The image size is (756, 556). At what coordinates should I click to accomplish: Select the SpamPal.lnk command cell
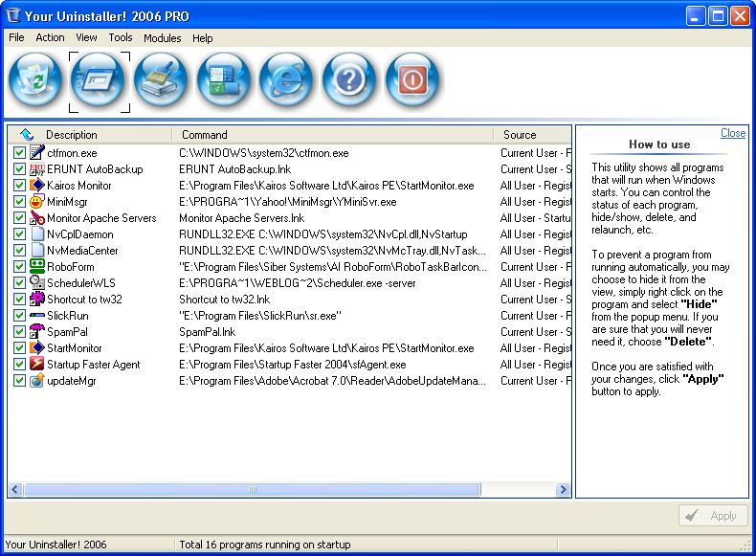tap(208, 332)
